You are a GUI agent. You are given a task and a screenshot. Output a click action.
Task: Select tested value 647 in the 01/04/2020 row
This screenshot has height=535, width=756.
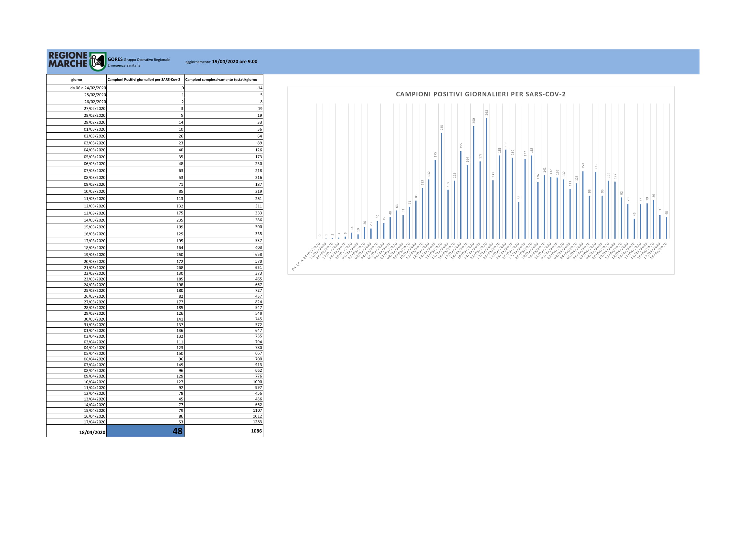(x=224, y=331)
